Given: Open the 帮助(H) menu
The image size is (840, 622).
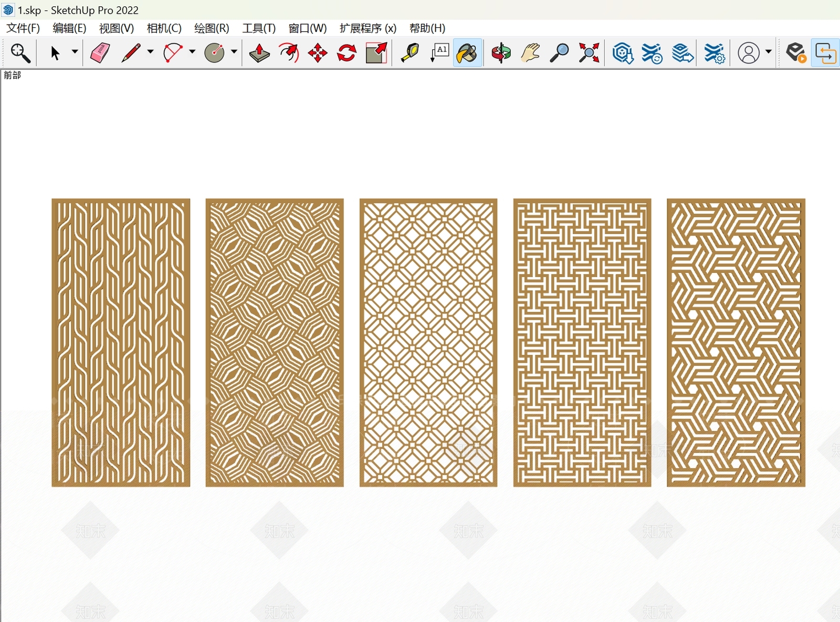Looking at the screenshot, I should pyautogui.click(x=427, y=28).
